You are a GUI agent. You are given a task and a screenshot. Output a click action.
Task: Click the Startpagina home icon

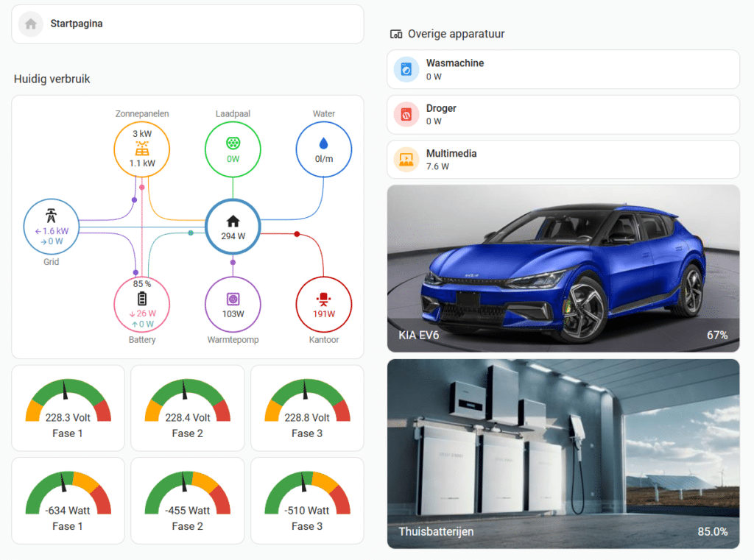31,24
